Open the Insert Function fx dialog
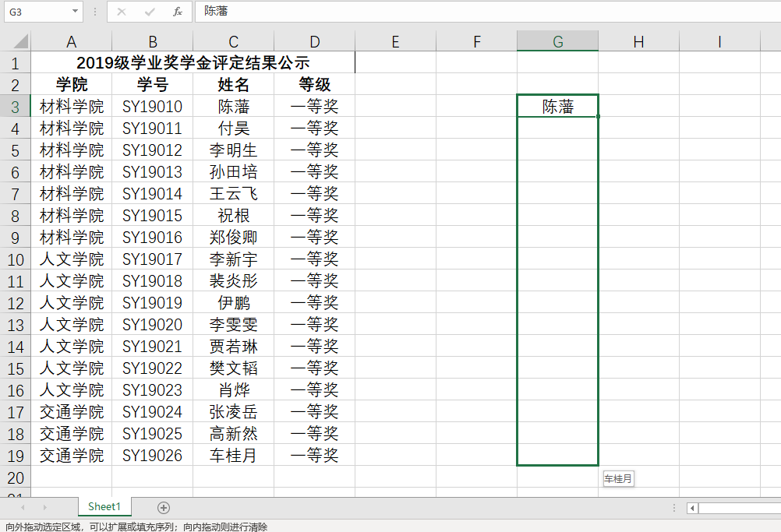This screenshot has height=532, width=781. pos(177,12)
